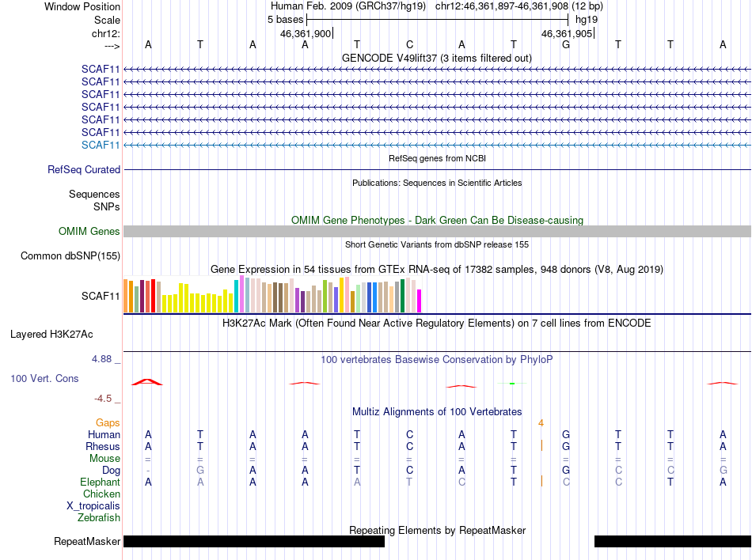
Task: Click Human Feb. 2009 (GRCh37/hg19) assembly text
Action: pos(348,6)
